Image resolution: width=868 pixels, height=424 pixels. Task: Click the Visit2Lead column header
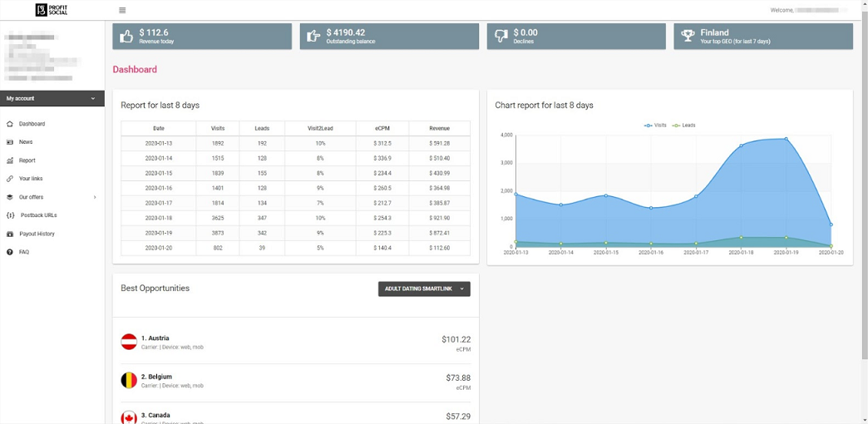click(x=321, y=128)
